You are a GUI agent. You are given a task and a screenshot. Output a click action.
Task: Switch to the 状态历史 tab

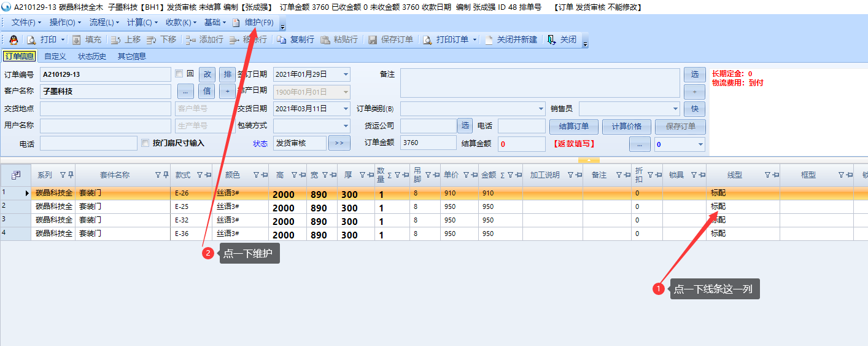coord(92,57)
